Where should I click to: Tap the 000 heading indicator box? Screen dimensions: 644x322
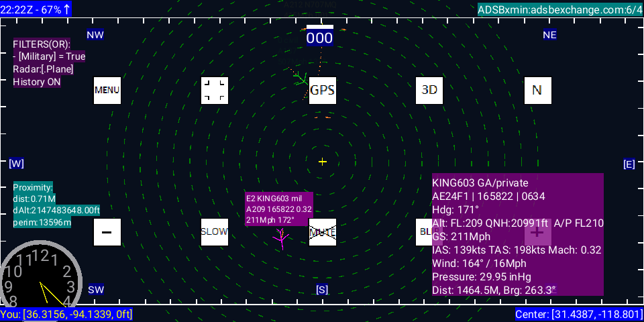pyautogui.click(x=319, y=38)
